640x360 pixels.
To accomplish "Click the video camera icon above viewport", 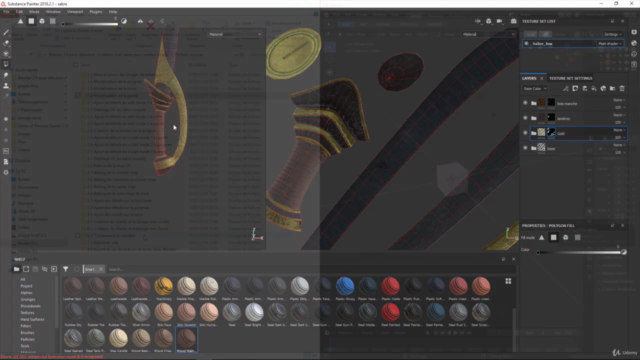I will tap(499, 21).
